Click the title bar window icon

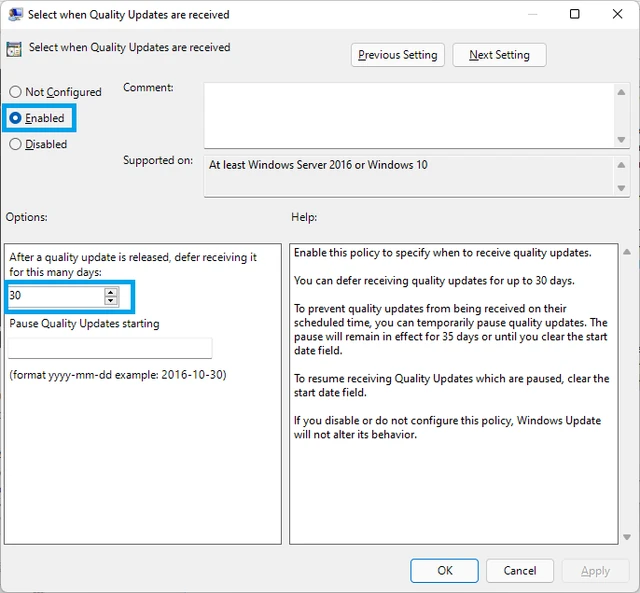(x=16, y=14)
